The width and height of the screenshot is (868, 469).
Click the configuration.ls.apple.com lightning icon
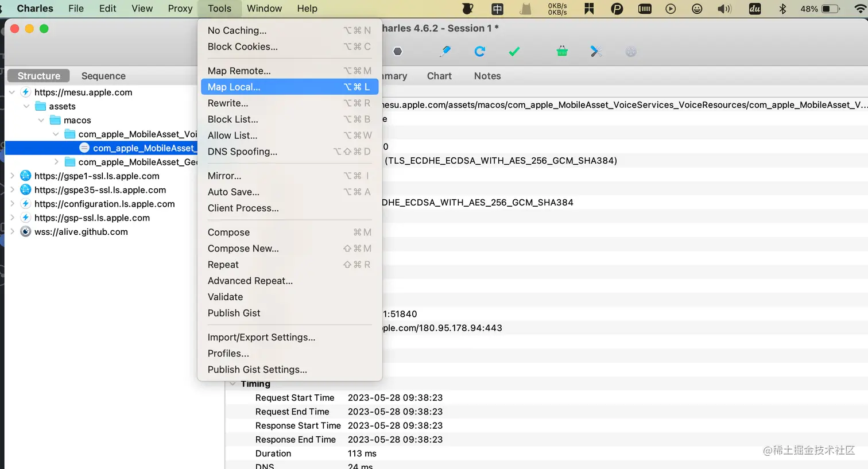pos(25,204)
